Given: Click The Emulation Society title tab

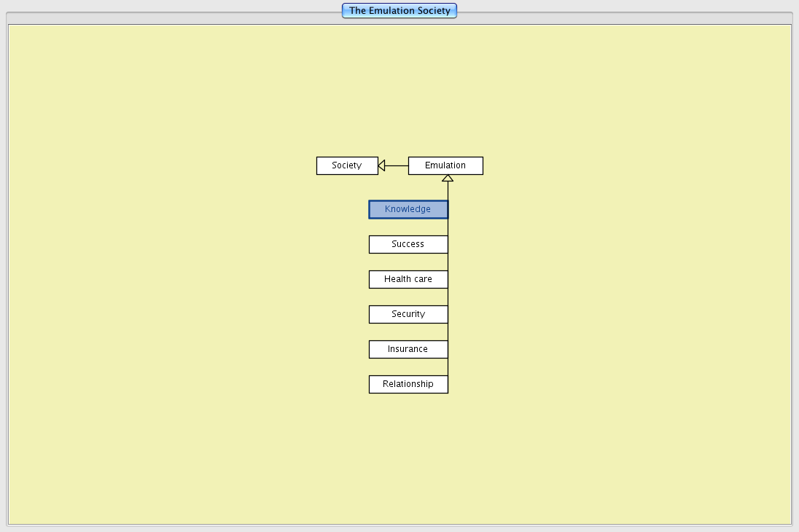Looking at the screenshot, I should [x=399, y=10].
